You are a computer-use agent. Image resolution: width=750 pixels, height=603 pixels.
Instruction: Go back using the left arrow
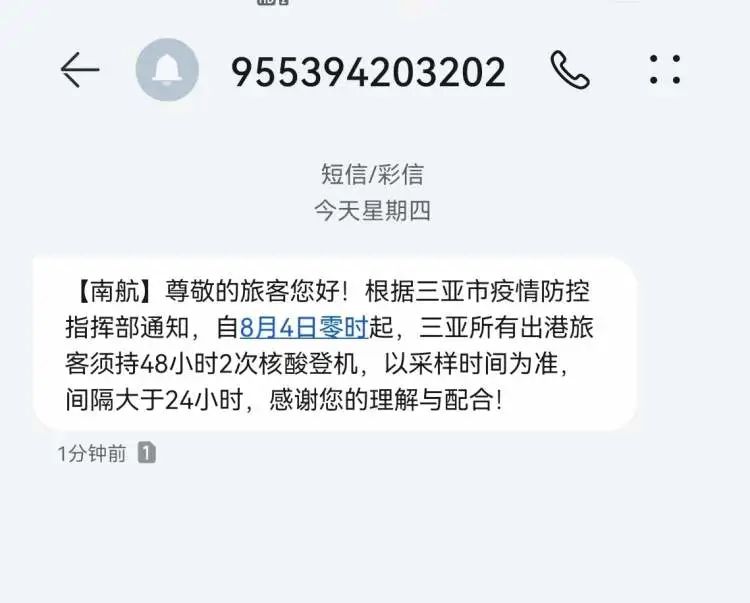click(80, 70)
